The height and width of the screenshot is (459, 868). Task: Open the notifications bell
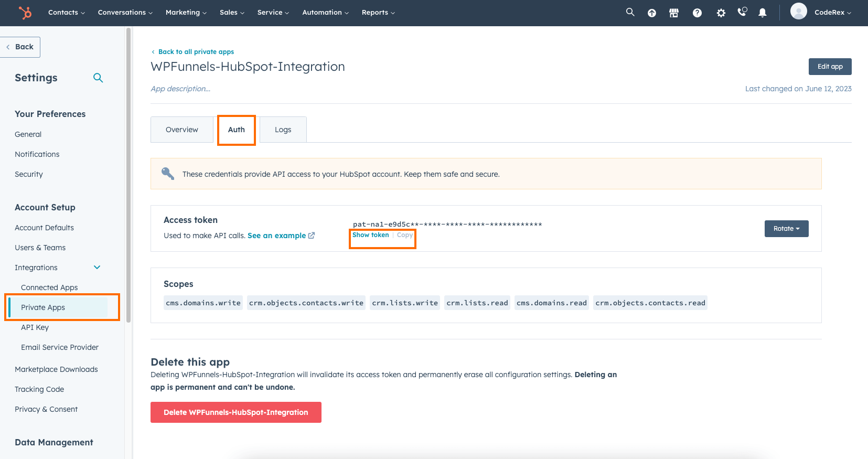click(x=763, y=13)
